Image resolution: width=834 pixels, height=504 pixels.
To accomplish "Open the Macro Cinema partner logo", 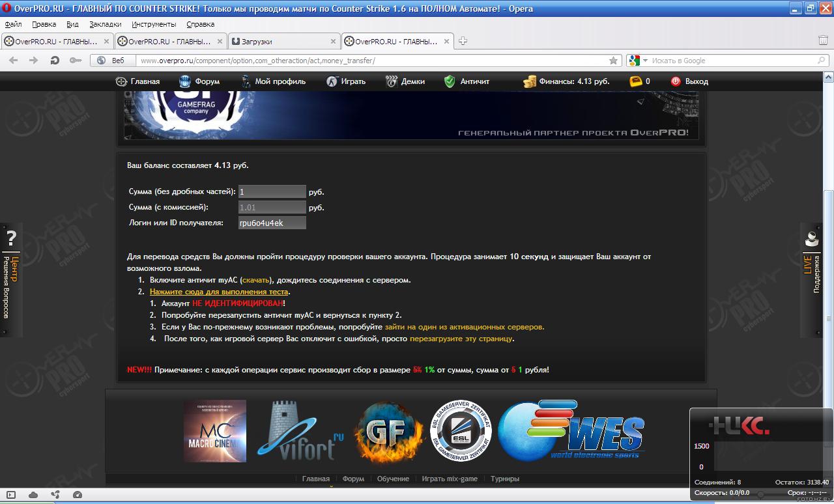I will (x=214, y=431).
